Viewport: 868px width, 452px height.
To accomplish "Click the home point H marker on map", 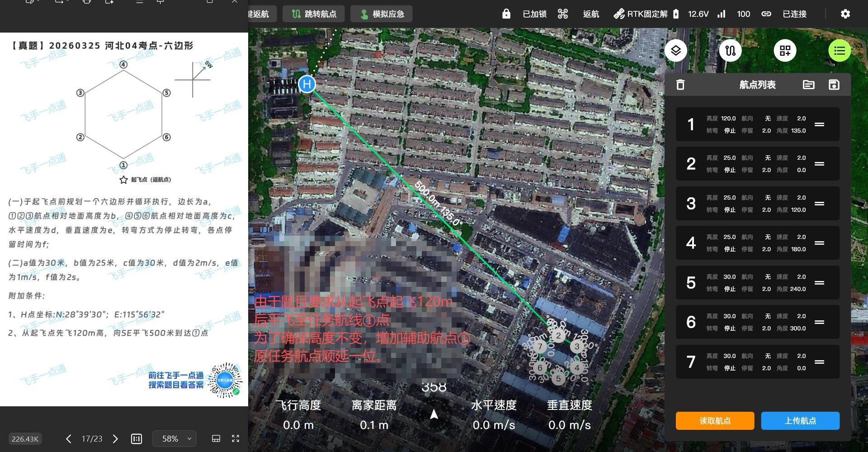I will coord(307,84).
